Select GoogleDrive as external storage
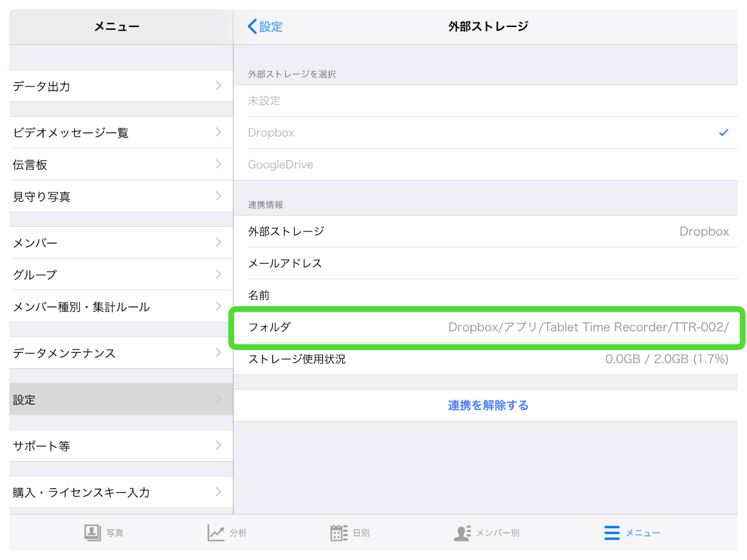This screenshot has height=560, width=747. tap(486, 164)
